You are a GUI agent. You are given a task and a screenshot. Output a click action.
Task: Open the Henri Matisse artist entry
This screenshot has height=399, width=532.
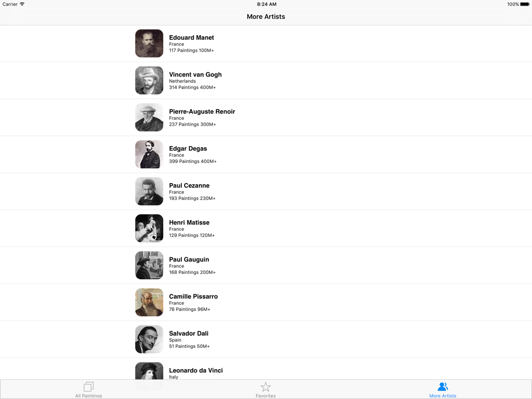(266, 228)
